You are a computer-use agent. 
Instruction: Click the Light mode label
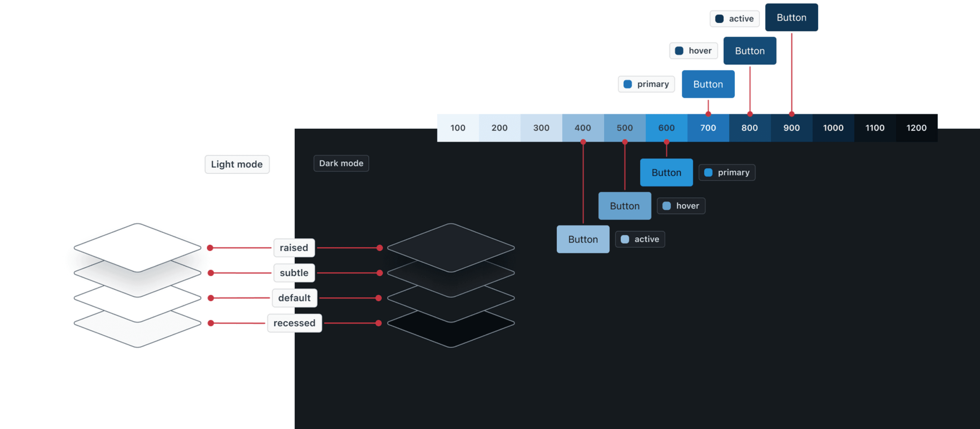pos(237,164)
